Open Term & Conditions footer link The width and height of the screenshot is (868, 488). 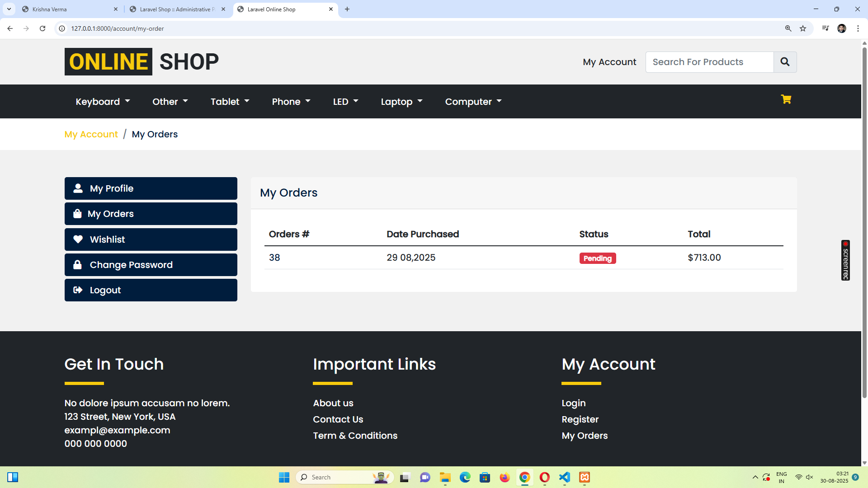[355, 436]
